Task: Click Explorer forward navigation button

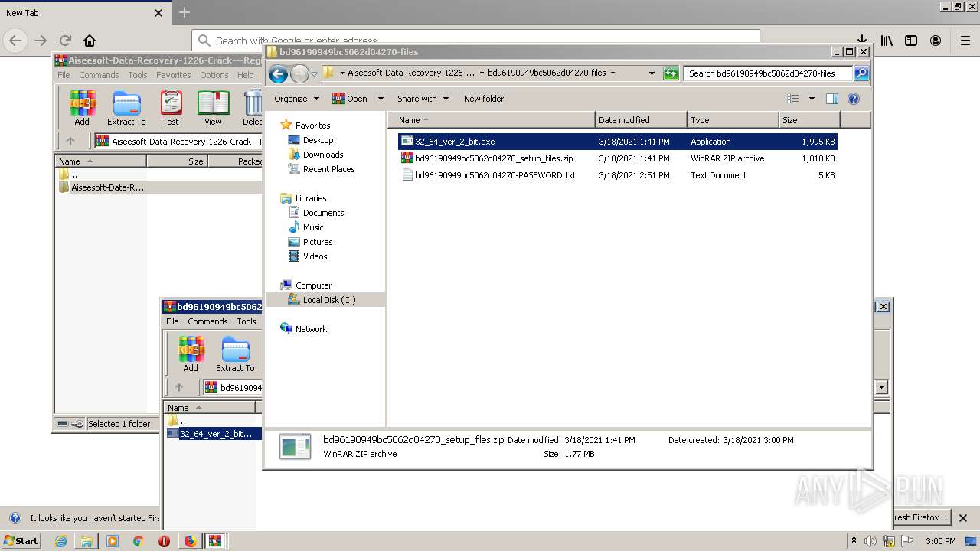Action: pyautogui.click(x=299, y=73)
